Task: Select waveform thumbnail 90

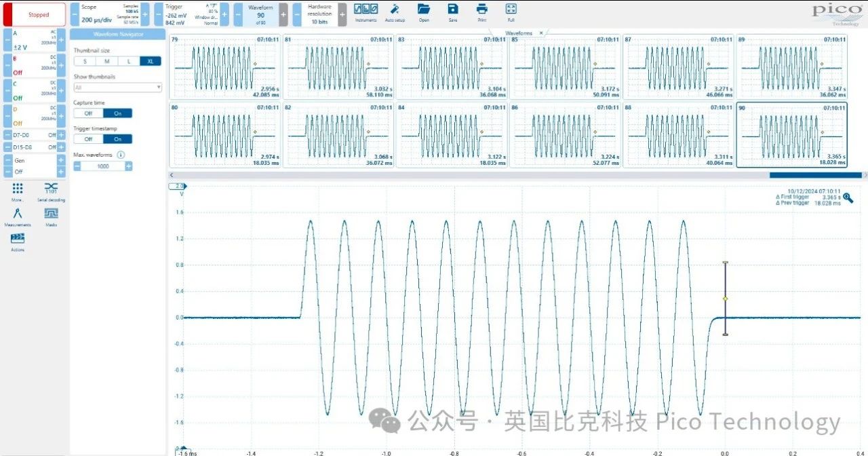Action: pyautogui.click(x=791, y=134)
